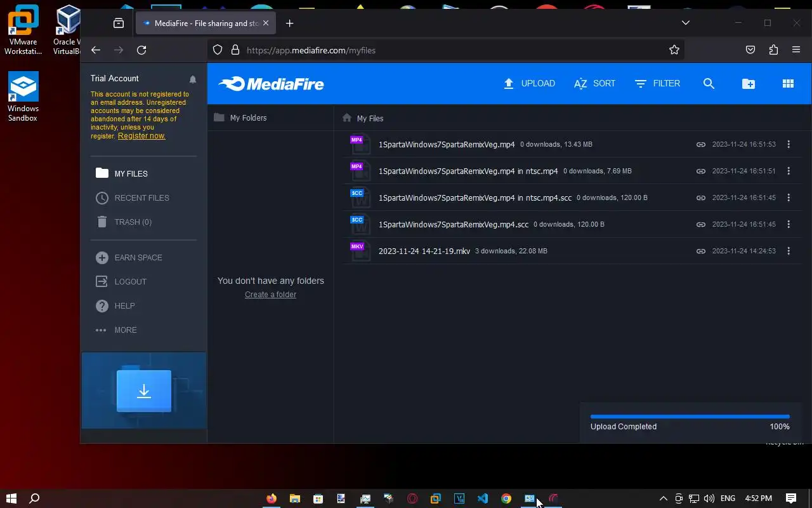
Task: Open three-dot menu for the mkv file
Action: (x=789, y=251)
